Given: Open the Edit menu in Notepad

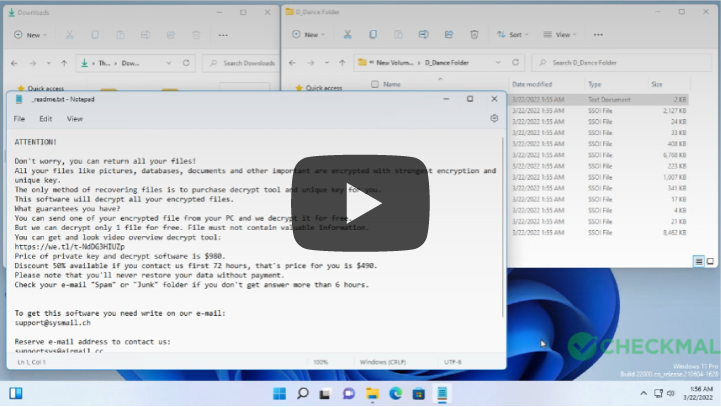Looking at the screenshot, I should click(46, 118).
